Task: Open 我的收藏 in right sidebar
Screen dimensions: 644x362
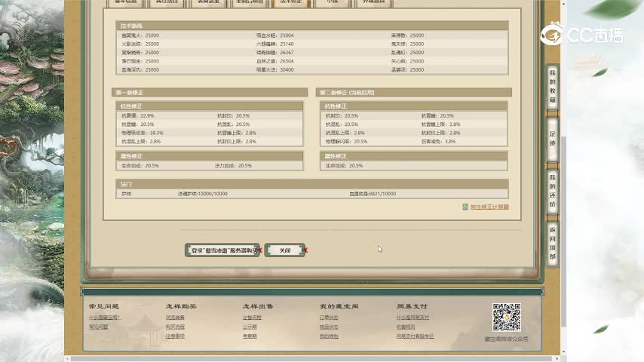Action: click(552, 87)
